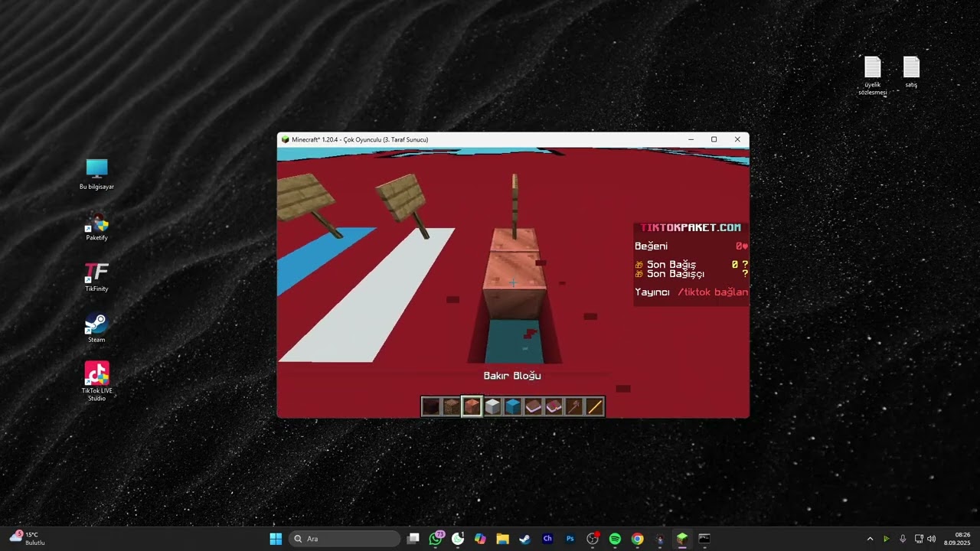Maximize the Minecraft window
The image size is (980, 551).
714,139
